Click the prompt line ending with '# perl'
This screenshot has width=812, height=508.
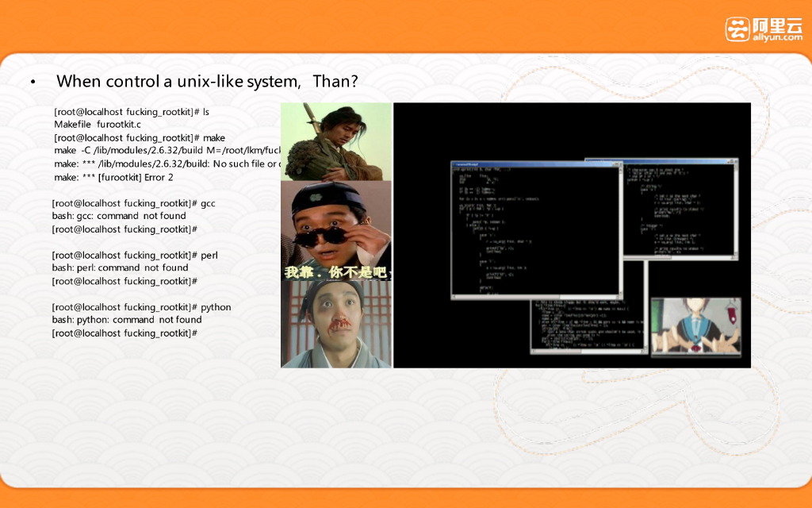click(135, 255)
